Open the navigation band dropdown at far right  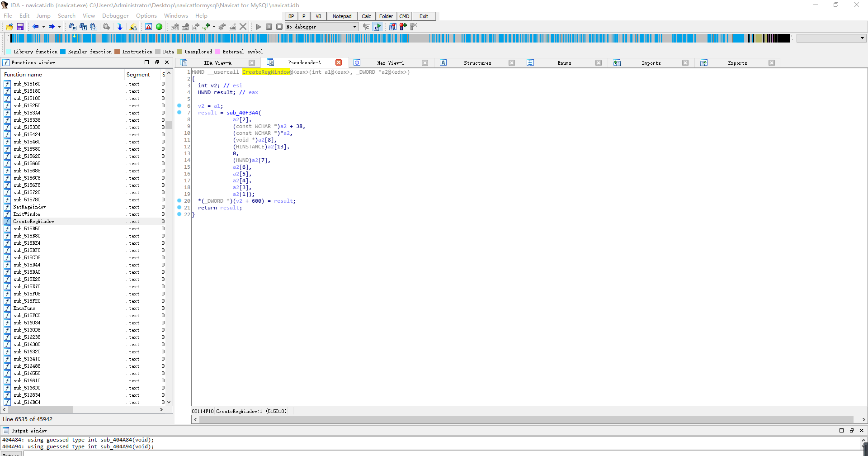click(x=862, y=38)
